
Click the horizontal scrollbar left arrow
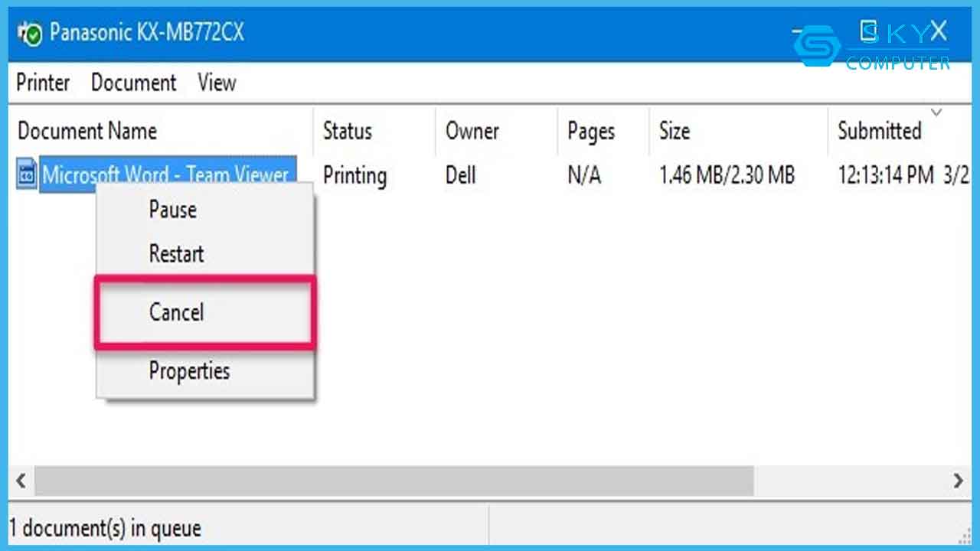[21, 481]
